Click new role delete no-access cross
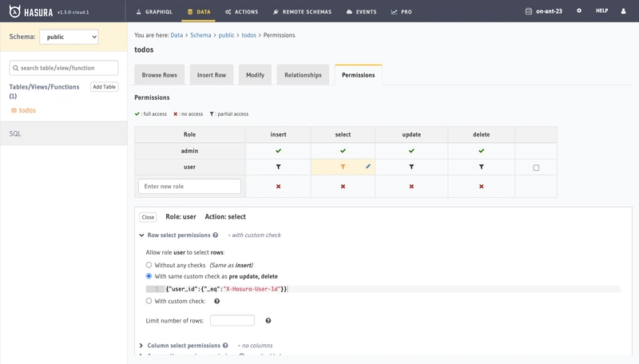Viewport: 639px width, 364px height. (482, 187)
